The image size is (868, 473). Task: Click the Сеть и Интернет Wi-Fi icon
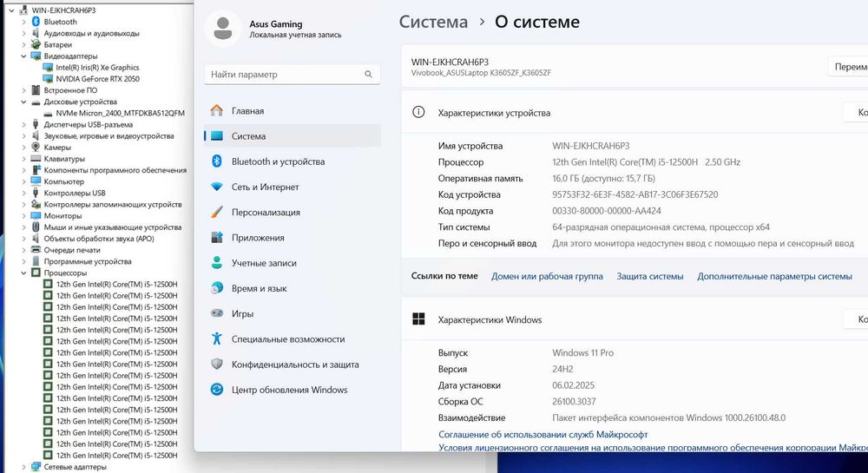217,187
